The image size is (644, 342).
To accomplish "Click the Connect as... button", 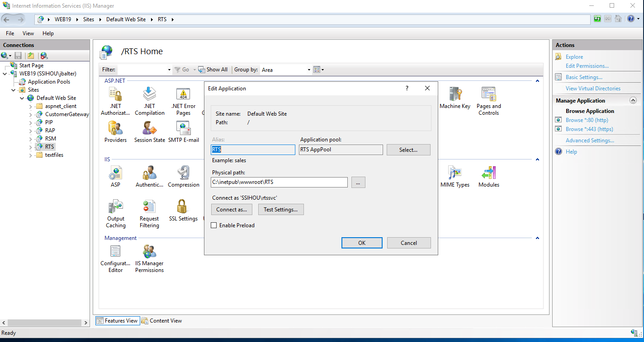I will coord(232,210).
